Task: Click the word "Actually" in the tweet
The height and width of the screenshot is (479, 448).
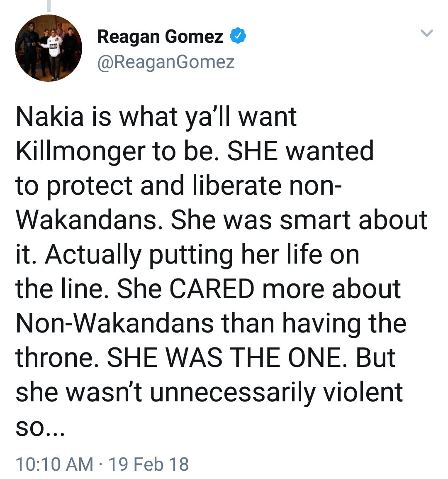Action: 93,254
